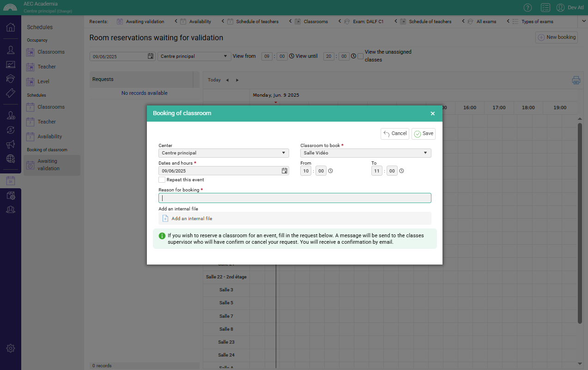Click the circular-arrows currency icon in the sidebar

[x=11, y=130]
